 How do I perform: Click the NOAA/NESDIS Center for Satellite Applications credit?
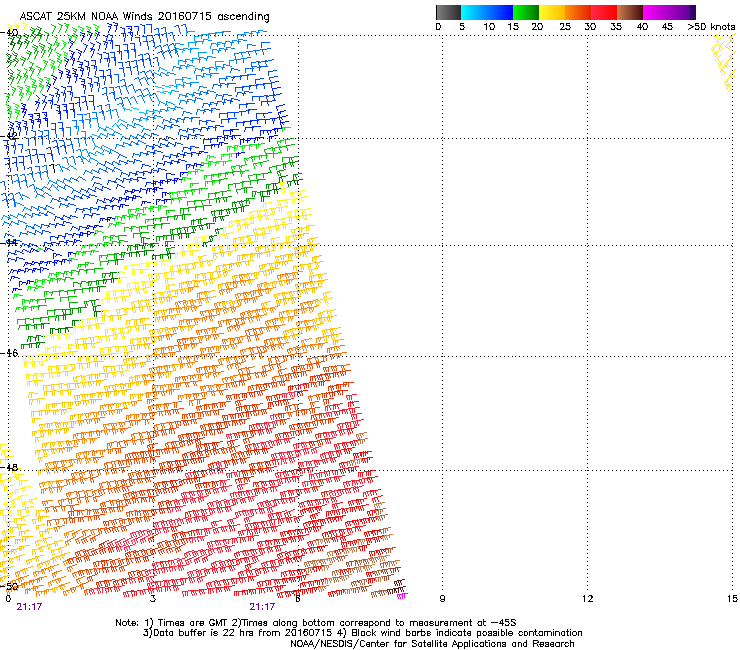(x=432, y=644)
